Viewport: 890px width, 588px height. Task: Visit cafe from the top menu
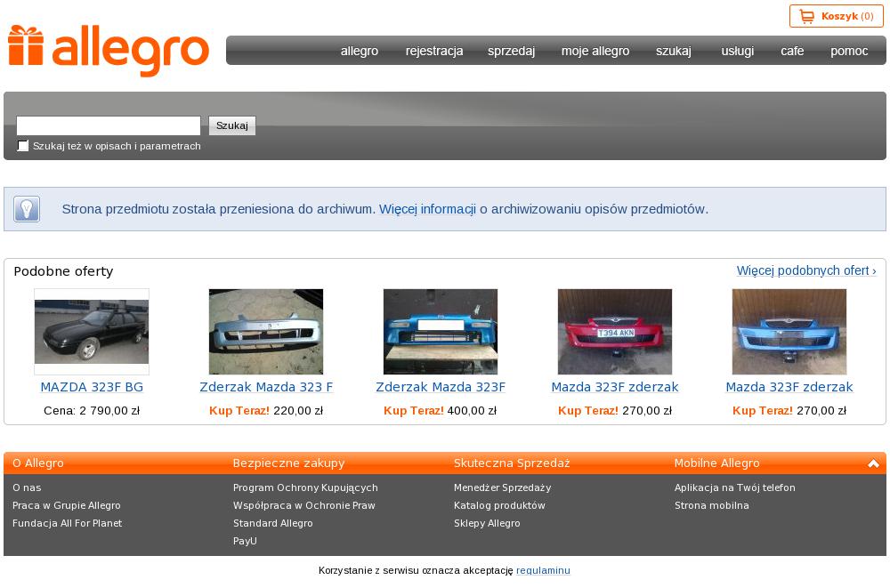pos(792,51)
